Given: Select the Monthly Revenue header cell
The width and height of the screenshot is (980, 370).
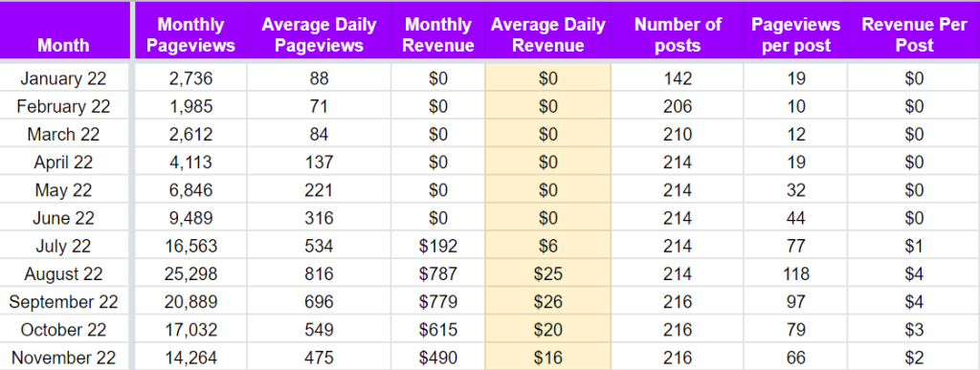Looking at the screenshot, I should 438,31.
